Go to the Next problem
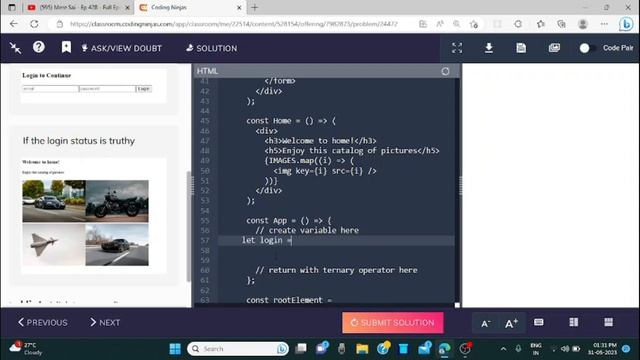This screenshot has height=360, width=640. click(x=105, y=322)
